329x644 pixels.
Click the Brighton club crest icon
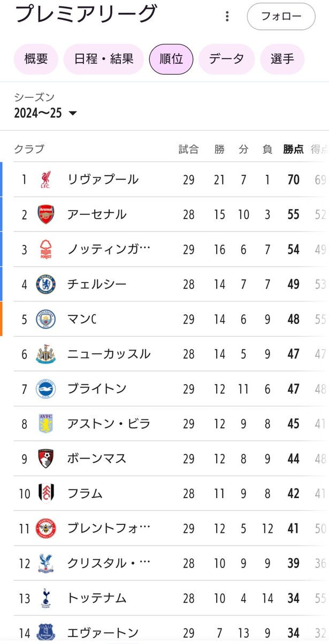[x=45, y=389]
